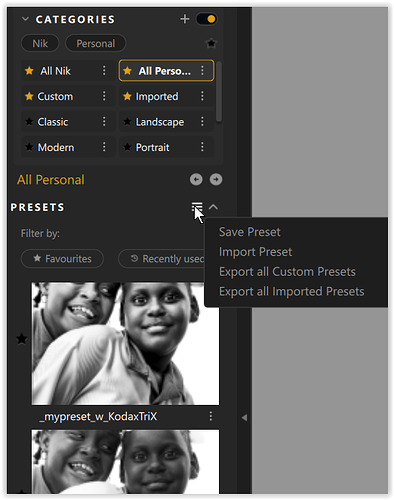Go to previous category with left arrow
This screenshot has height=500, width=394.
196,179
